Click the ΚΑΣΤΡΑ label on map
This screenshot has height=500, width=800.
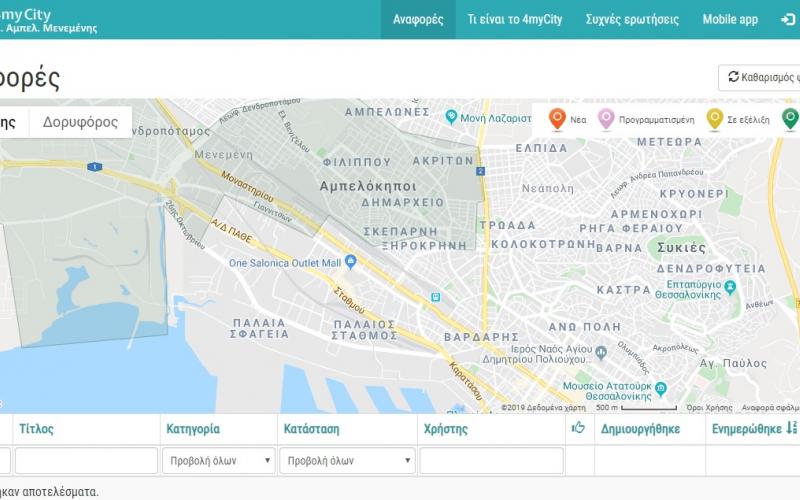623,290
